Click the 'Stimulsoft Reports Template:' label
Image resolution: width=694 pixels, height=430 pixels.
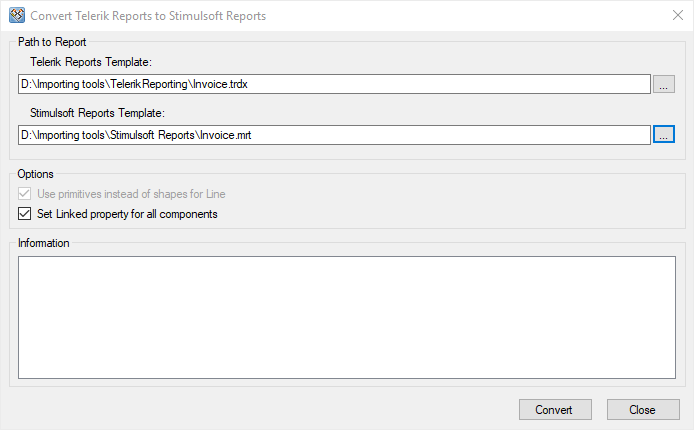[103, 112]
